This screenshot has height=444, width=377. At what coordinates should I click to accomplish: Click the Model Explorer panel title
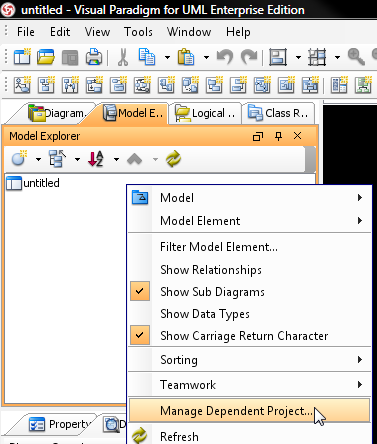pyautogui.click(x=45, y=136)
